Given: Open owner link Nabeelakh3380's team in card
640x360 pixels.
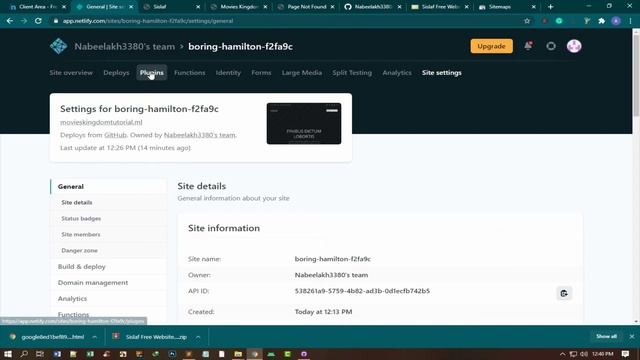Looking at the screenshot, I should [x=200, y=135].
